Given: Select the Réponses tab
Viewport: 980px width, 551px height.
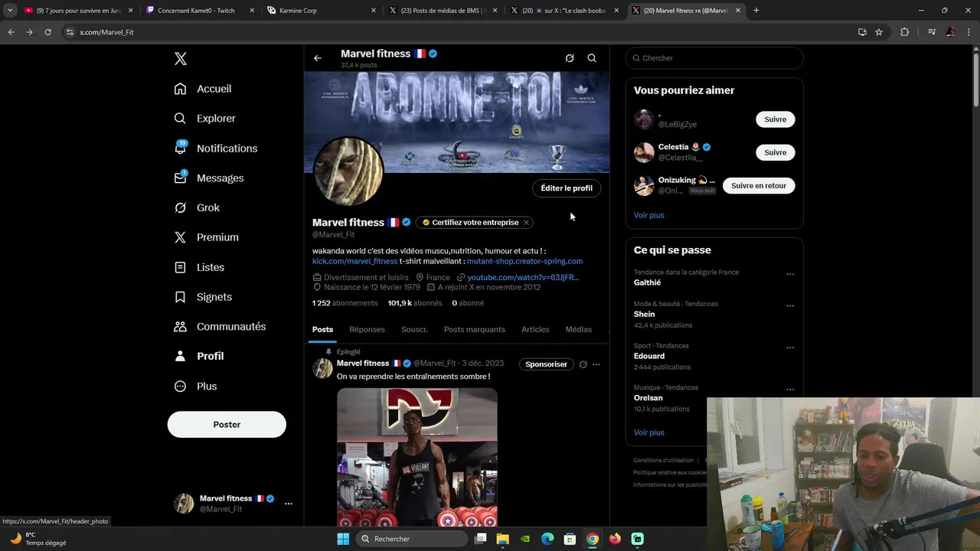Looking at the screenshot, I should (x=367, y=330).
